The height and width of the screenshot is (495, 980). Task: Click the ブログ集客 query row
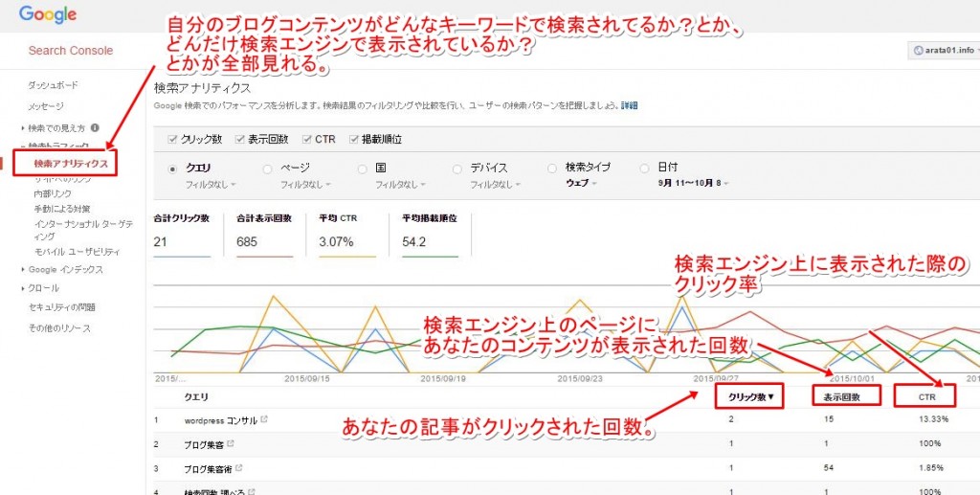point(567,443)
